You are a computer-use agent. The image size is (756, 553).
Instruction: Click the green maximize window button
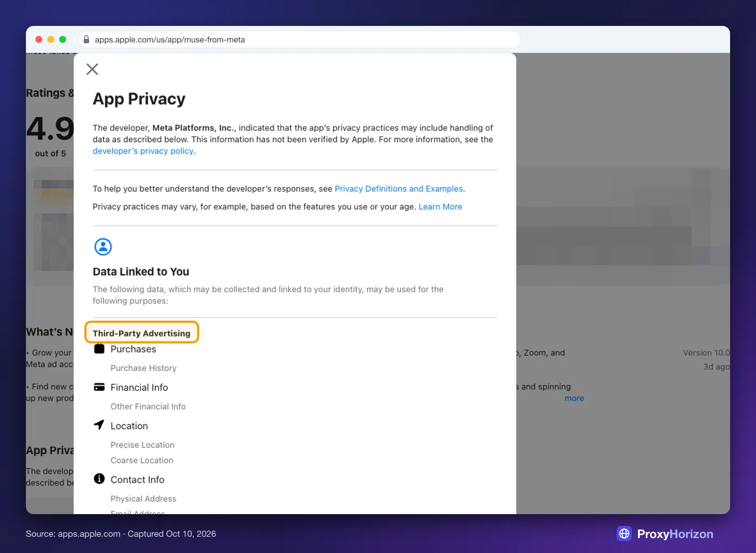[63, 39]
